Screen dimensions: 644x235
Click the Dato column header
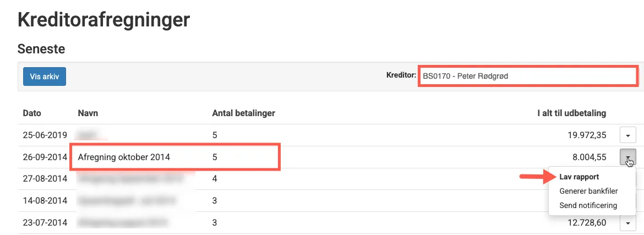[32, 113]
